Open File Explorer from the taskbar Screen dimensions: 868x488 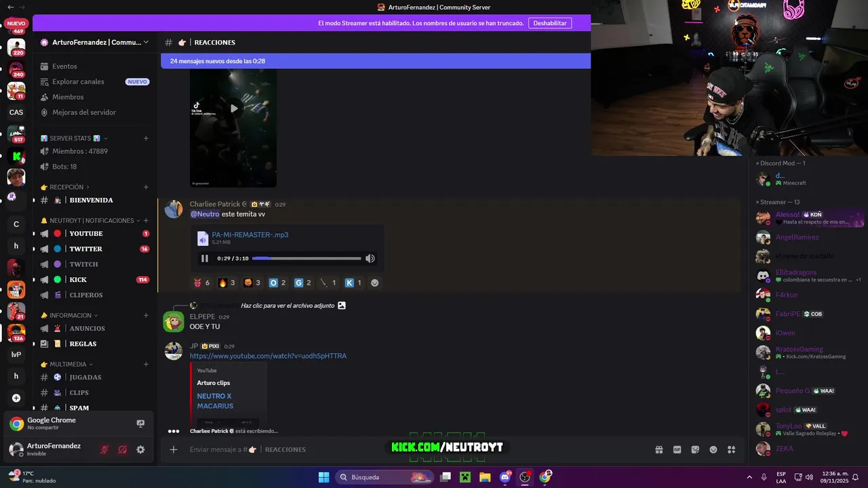pyautogui.click(x=485, y=477)
